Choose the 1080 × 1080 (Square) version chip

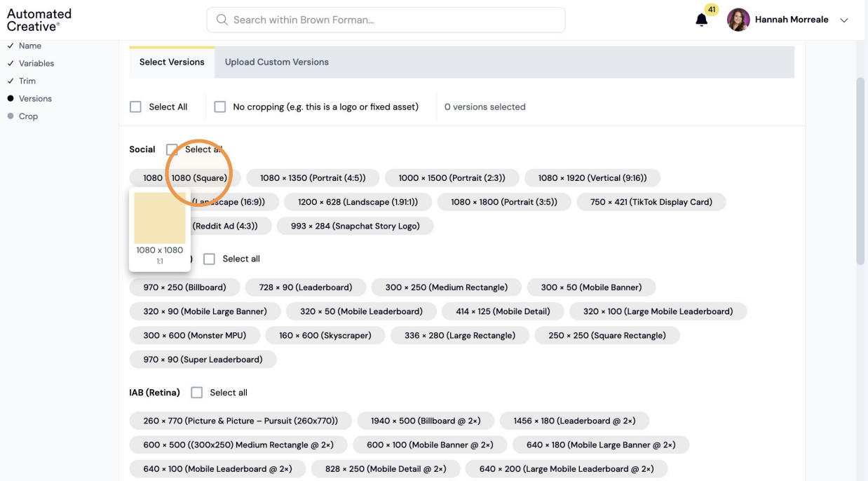click(185, 178)
